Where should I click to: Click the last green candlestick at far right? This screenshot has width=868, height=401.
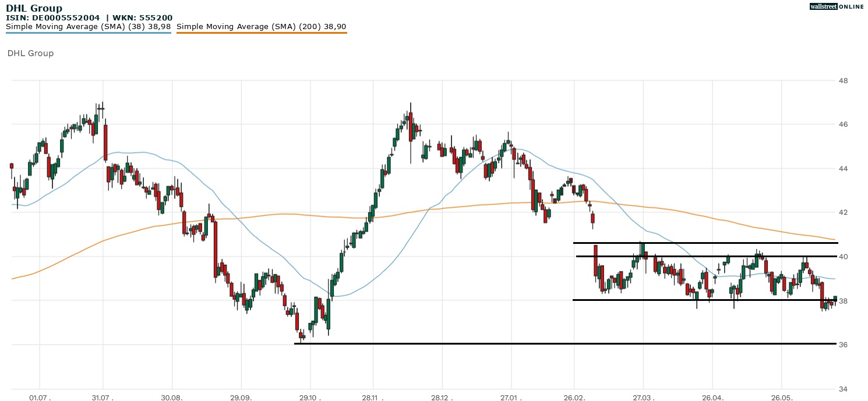click(x=835, y=299)
